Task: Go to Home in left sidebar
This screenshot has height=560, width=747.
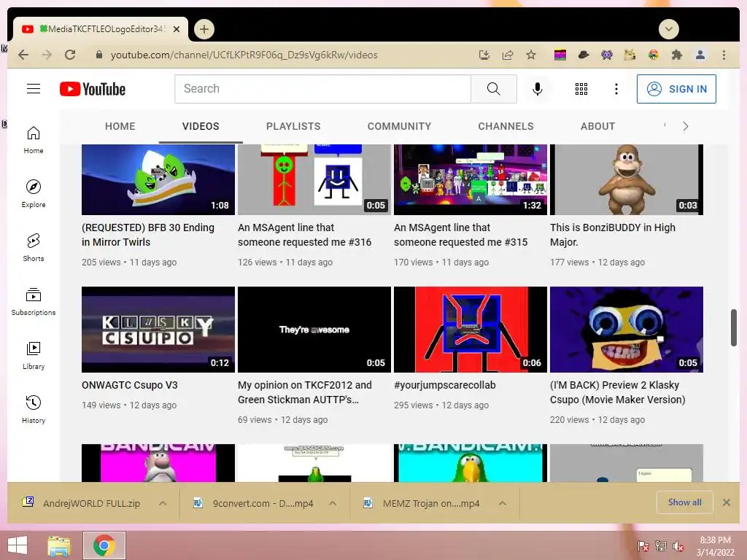Action: (x=34, y=140)
